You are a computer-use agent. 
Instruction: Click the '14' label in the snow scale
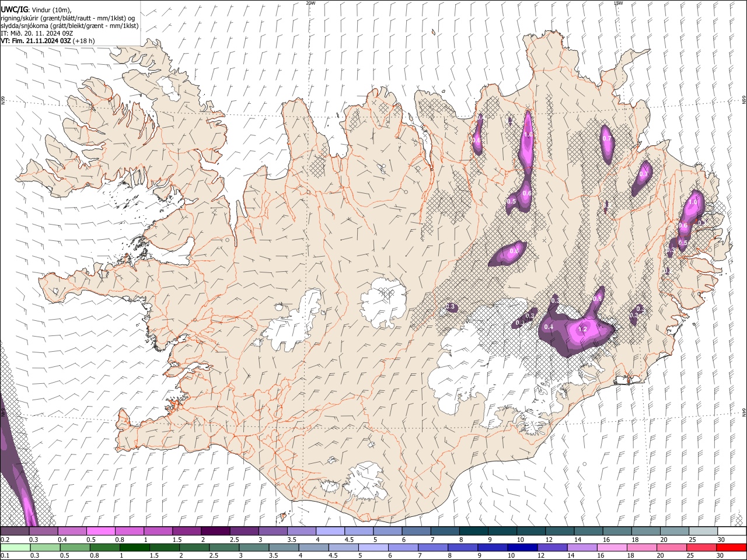[x=577, y=540]
